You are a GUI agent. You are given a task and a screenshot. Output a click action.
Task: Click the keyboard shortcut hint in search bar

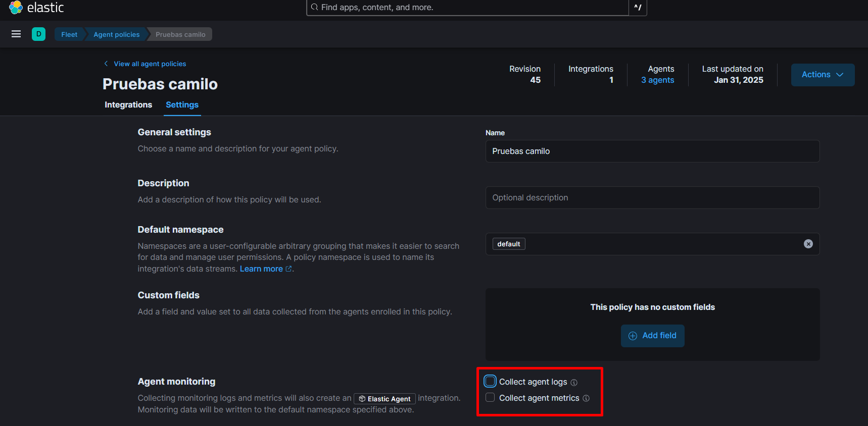click(638, 8)
